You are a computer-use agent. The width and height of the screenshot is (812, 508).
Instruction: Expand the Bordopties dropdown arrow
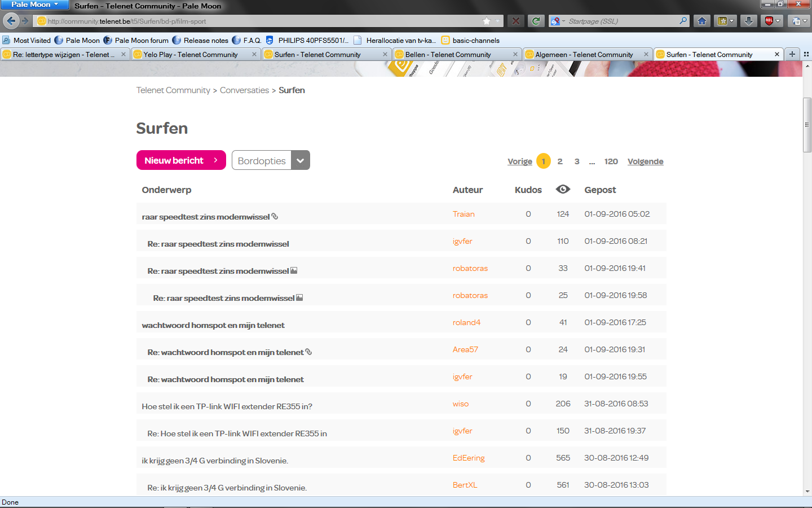pyautogui.click(x=301, y=160)
